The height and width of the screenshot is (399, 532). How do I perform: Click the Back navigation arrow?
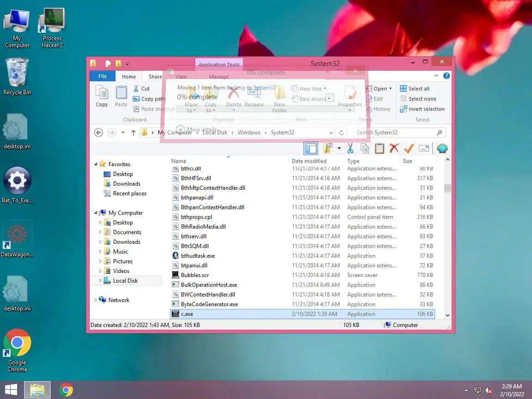pyautogui.click(x=99, y=133)
